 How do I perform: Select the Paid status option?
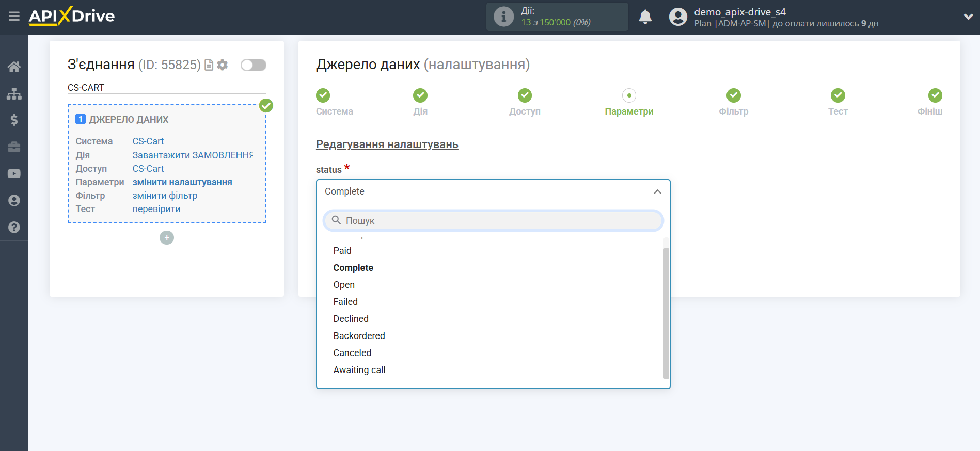click(342, 251)
